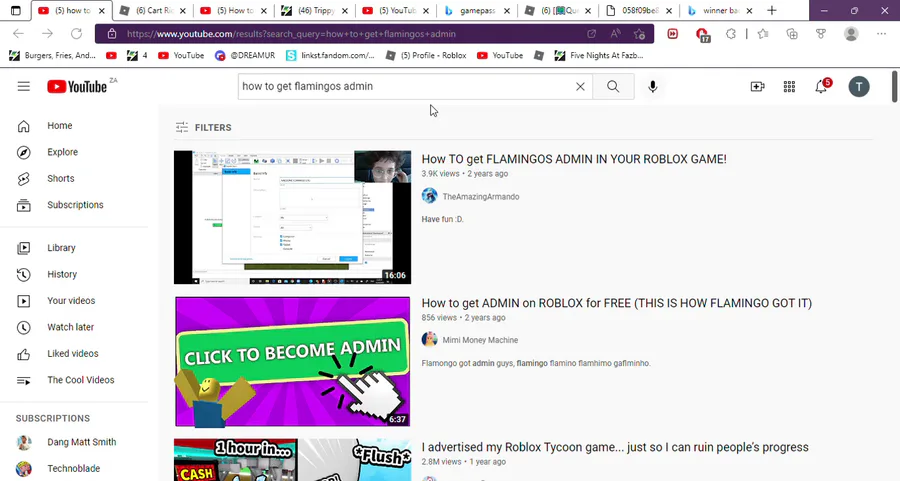This screenshot has height=481, width=900.
Task: Open title How to get ADMIN on ROBLOX
Action: [616, 303]
